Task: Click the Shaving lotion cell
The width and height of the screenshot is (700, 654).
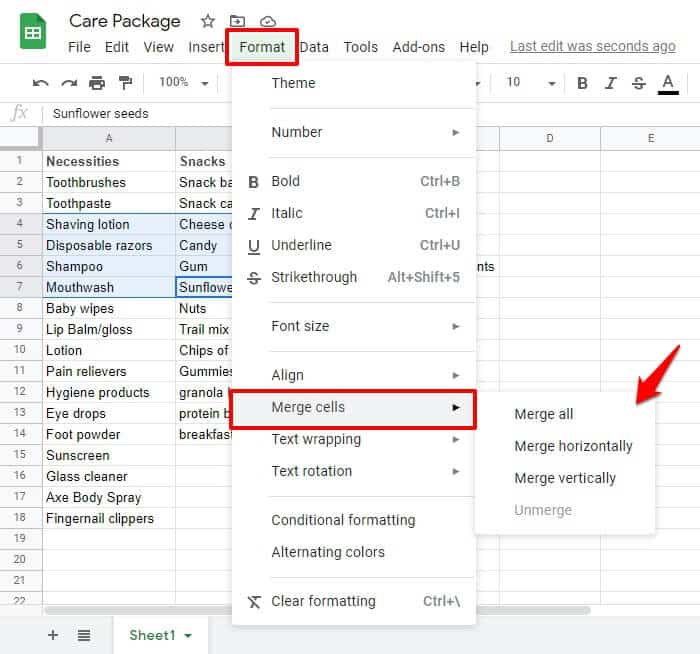Action: coord(109,224)
